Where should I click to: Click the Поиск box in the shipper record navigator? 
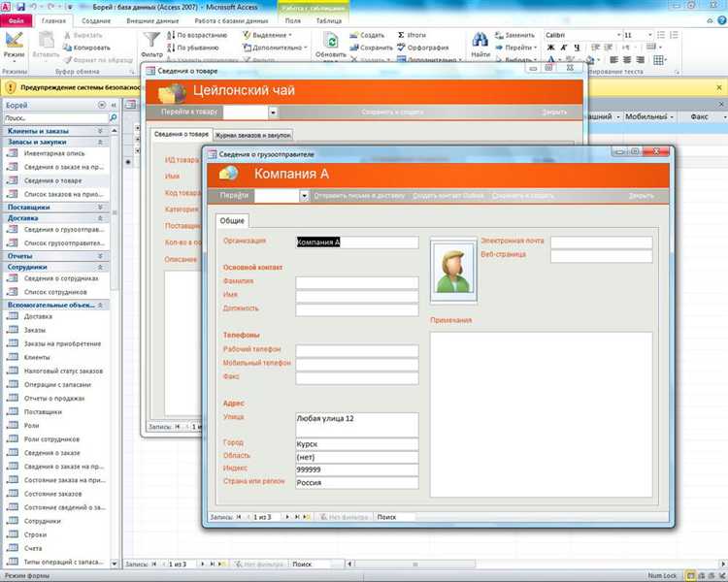(395, 517)
